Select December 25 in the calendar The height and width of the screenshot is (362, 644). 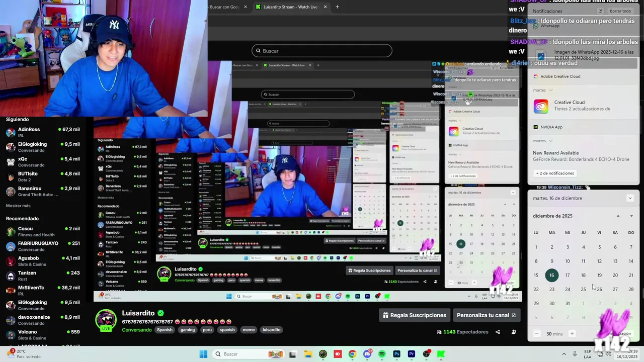click(x=583, y=289)
